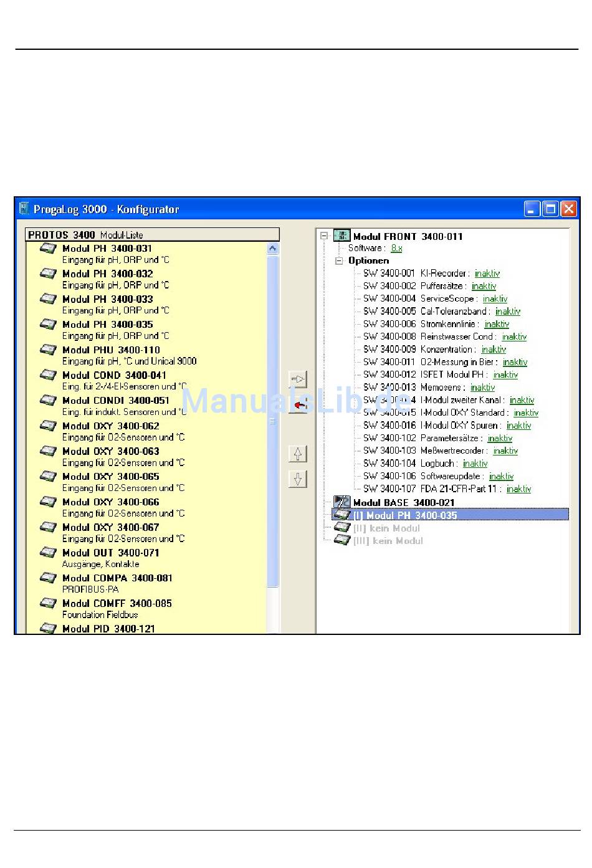Click the "Modul PHU 3400-110" list text
Viewport: 592px width, 868px height.
[111, 350]
